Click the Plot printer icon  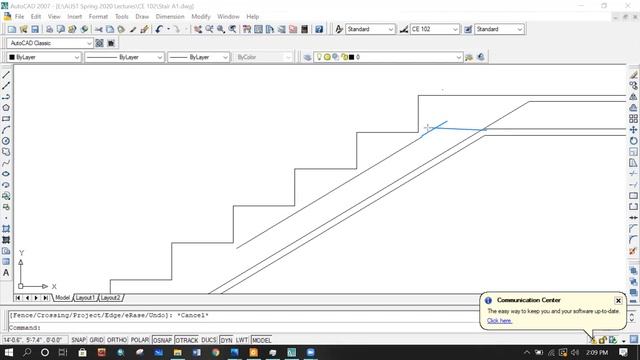49,29
